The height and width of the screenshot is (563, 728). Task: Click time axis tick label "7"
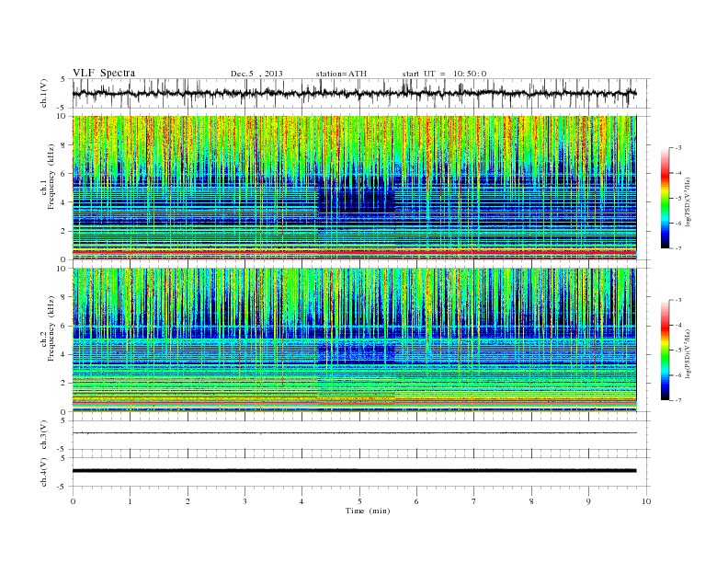(x=474, y=501)
